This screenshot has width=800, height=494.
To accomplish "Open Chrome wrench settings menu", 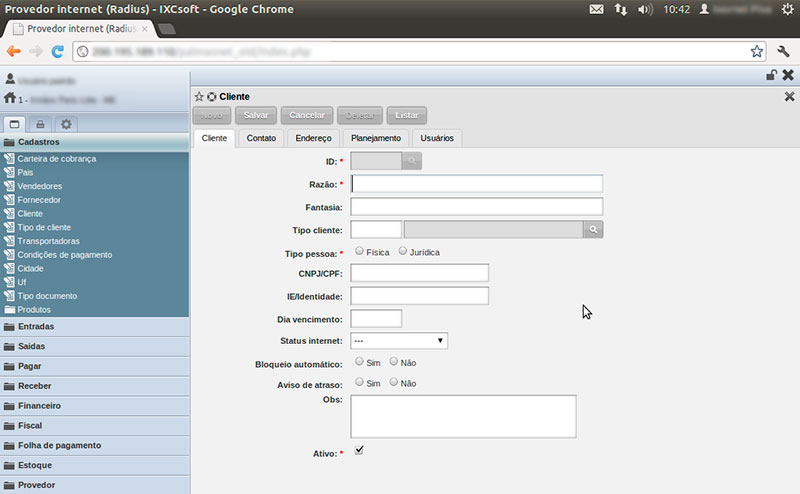I will pyautogui.click(x=783, y=51).
